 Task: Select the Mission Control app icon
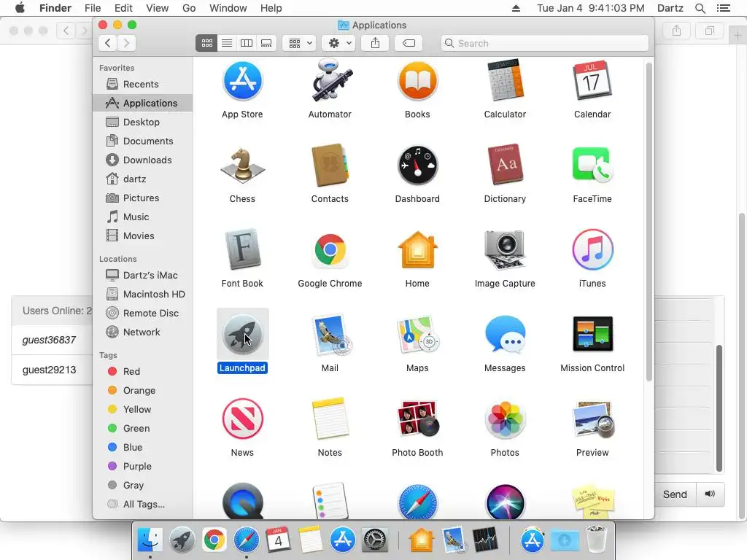(x=592, y=334)
